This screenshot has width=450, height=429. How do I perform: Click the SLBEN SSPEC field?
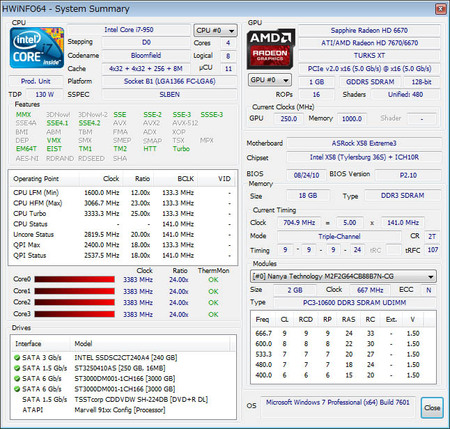170,94
